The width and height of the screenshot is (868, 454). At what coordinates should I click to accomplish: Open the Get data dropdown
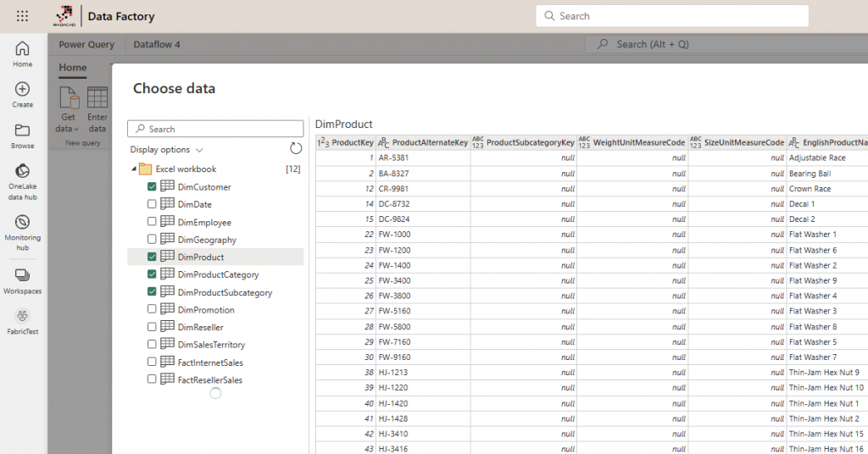pos(68,123)
